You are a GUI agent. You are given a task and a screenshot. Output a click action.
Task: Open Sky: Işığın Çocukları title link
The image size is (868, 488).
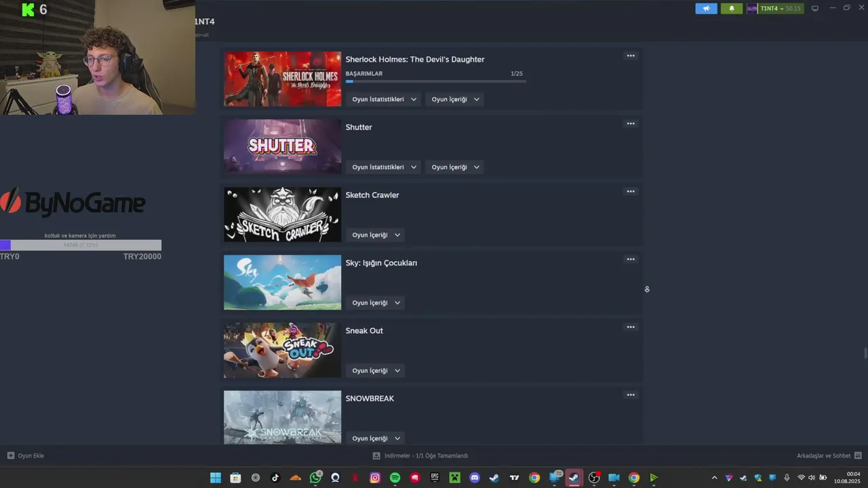(381, 263)
